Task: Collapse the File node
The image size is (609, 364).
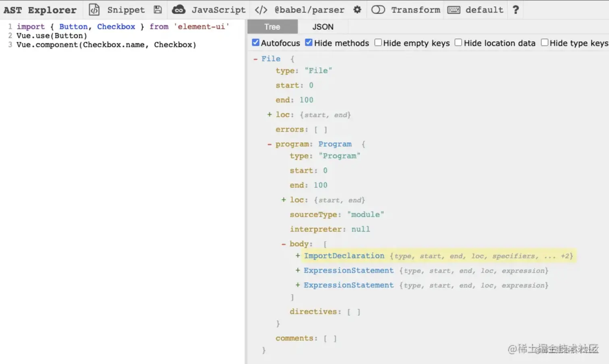Action: click(x=255, y=59)
